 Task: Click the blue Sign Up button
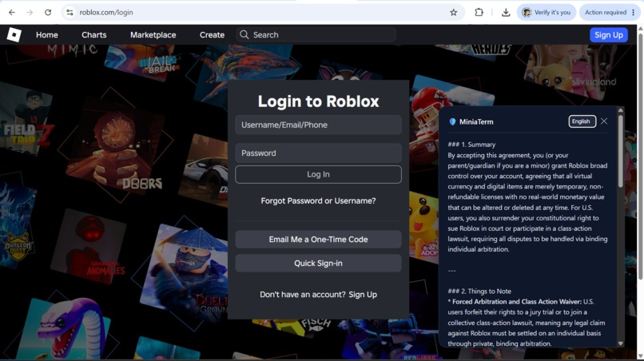click(x=609, y=35)
